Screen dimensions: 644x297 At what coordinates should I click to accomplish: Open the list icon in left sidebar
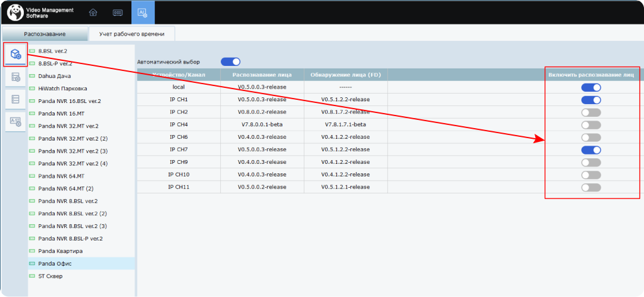click(x=16, y=99)
